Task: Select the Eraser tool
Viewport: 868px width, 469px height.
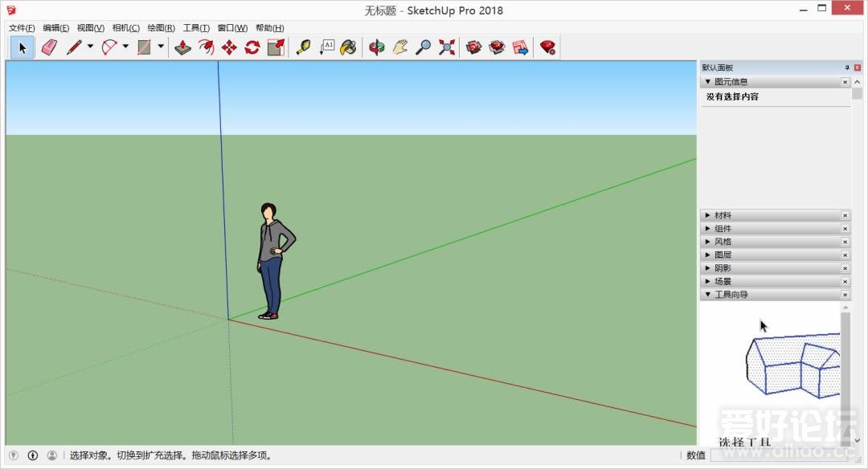Action: coord(49,47)
